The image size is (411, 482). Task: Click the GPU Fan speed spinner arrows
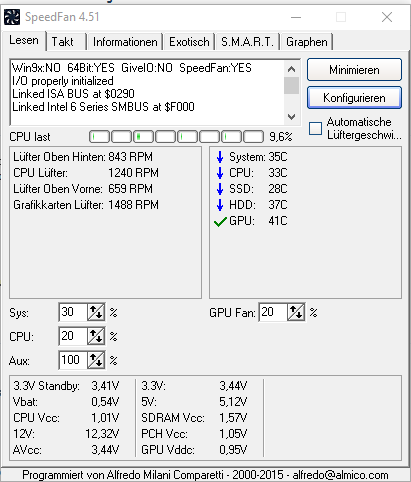tap(296, 312)
